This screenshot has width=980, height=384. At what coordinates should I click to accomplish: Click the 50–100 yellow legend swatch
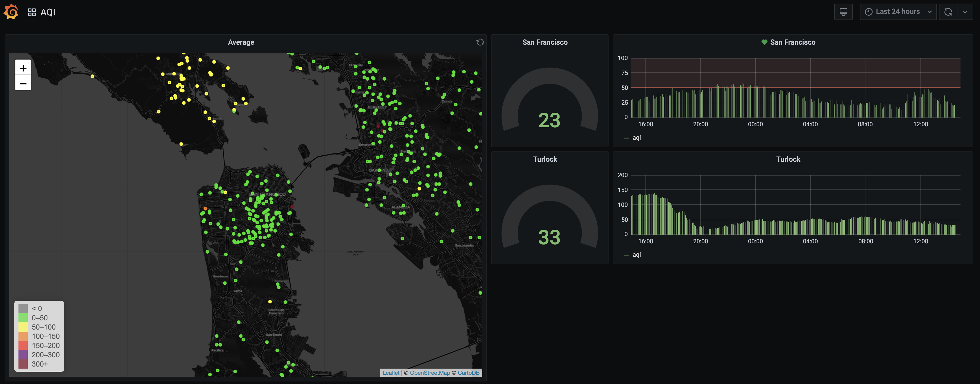(x=23, y=327)
